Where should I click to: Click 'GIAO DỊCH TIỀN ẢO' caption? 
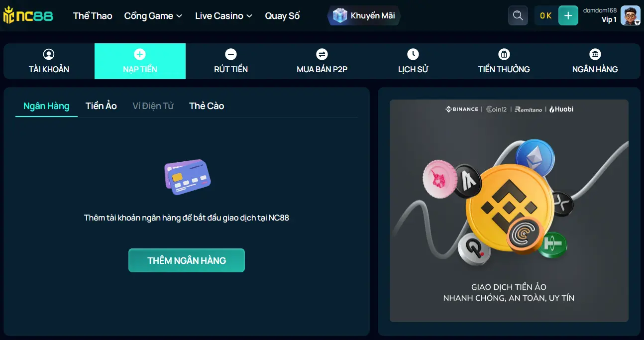tap(509, 287)
